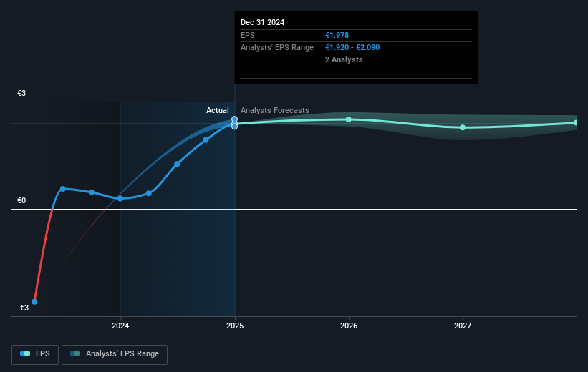588x372 pixels.
Task: Toggle the EPS legend button
Action: tap(35, 354)
